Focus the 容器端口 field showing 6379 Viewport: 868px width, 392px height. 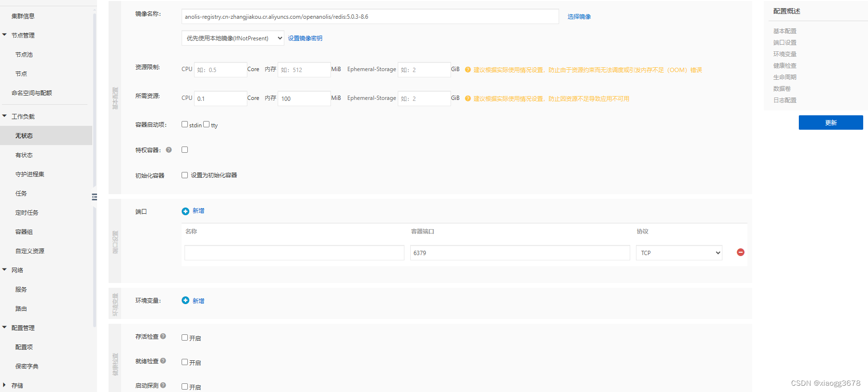[x=520, y=253]
